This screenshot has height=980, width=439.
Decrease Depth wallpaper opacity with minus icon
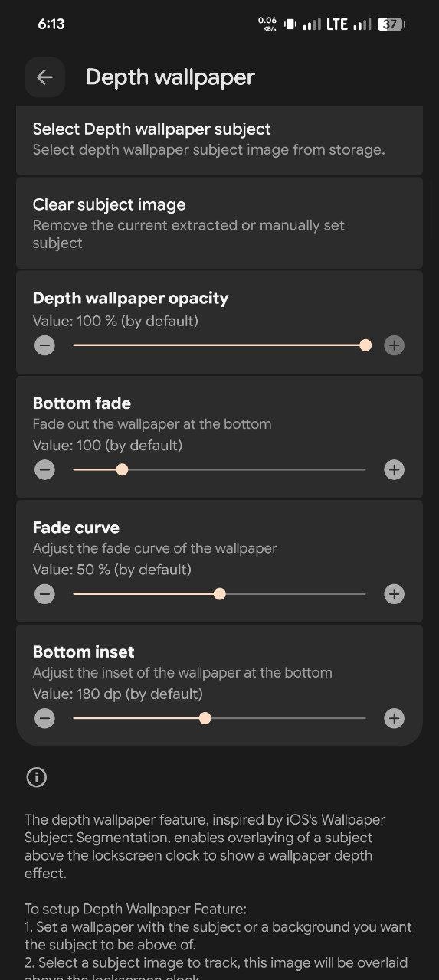(44, 345)
